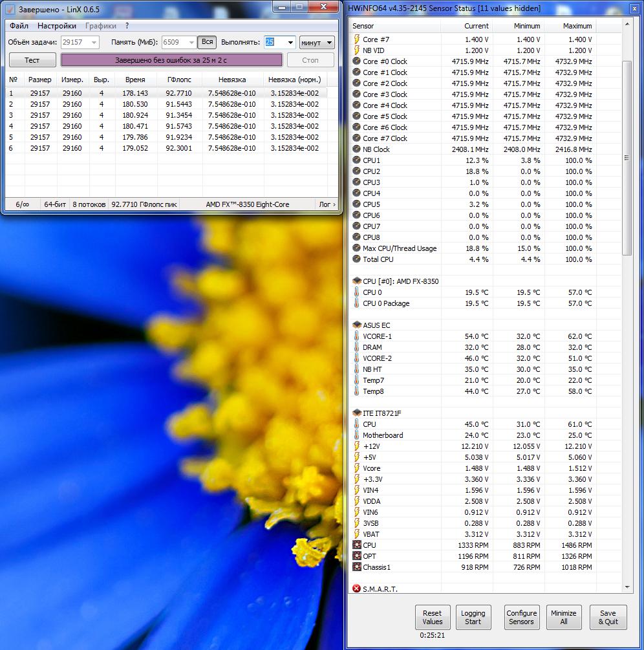Click the ITE IT8721F sensor chip icon
Image resolution: width=644 pixels, height=650 pixels.
pos(357,413)
